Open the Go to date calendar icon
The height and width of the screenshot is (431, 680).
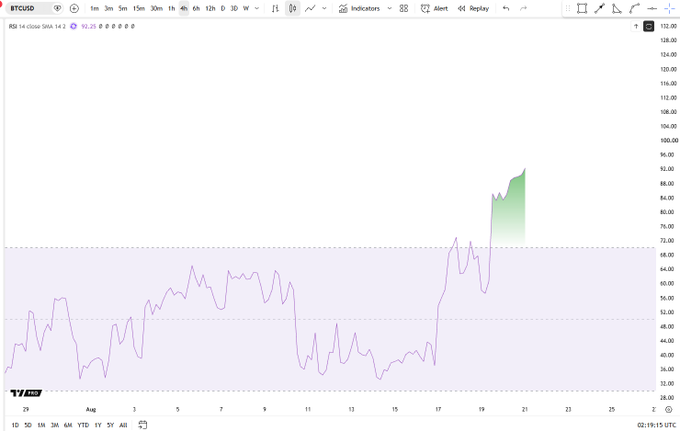[x=143, y=425]
